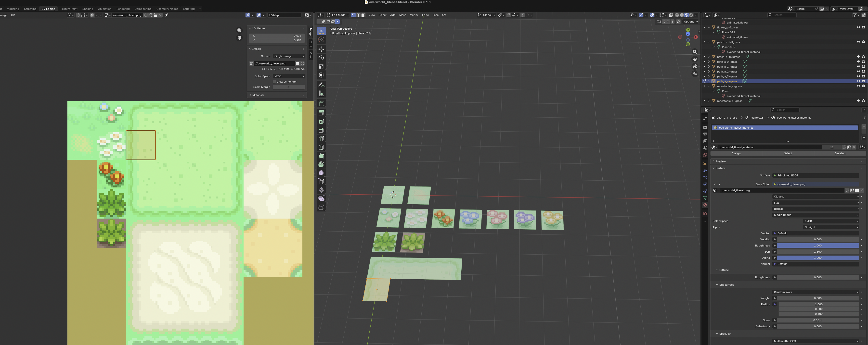Select the Knife tool
The image size is (868, 345).
pos(321,147)
